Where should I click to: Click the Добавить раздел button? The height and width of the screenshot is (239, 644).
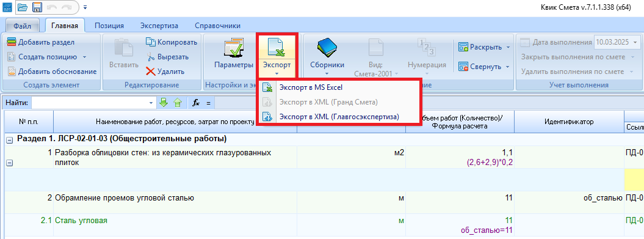41,42
